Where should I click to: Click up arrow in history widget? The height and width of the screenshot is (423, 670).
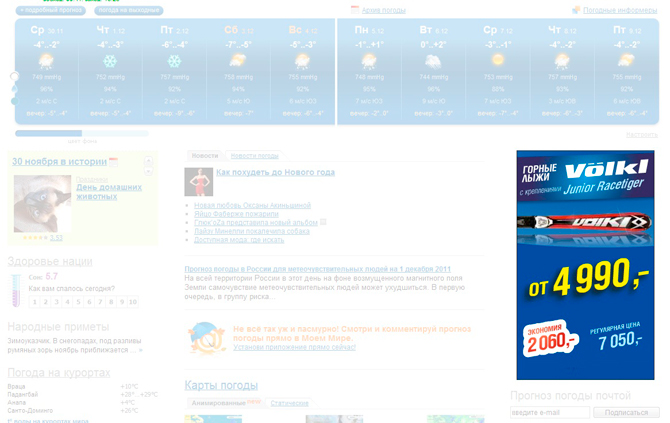[149, 161]
